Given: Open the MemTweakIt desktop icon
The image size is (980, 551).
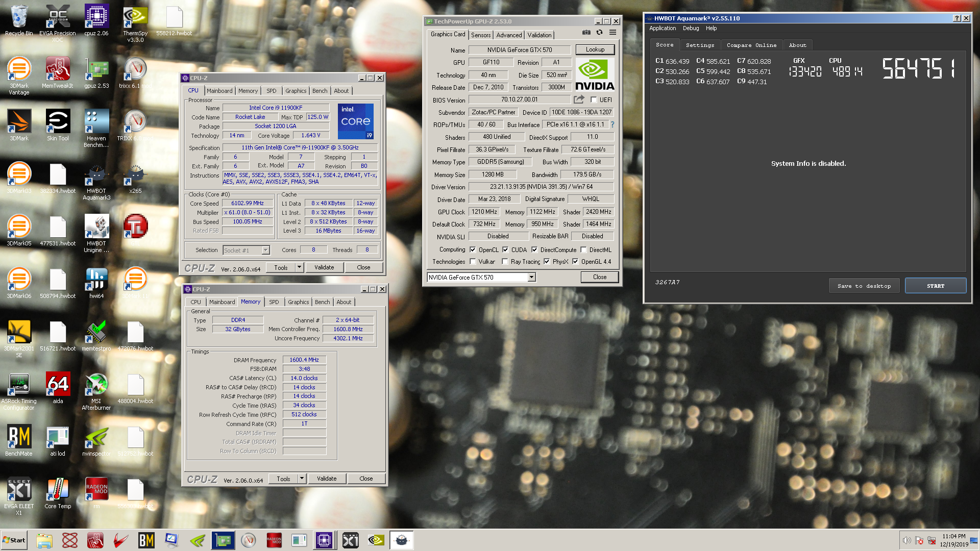Looking at the screenshot, I should tap(58, 72).
